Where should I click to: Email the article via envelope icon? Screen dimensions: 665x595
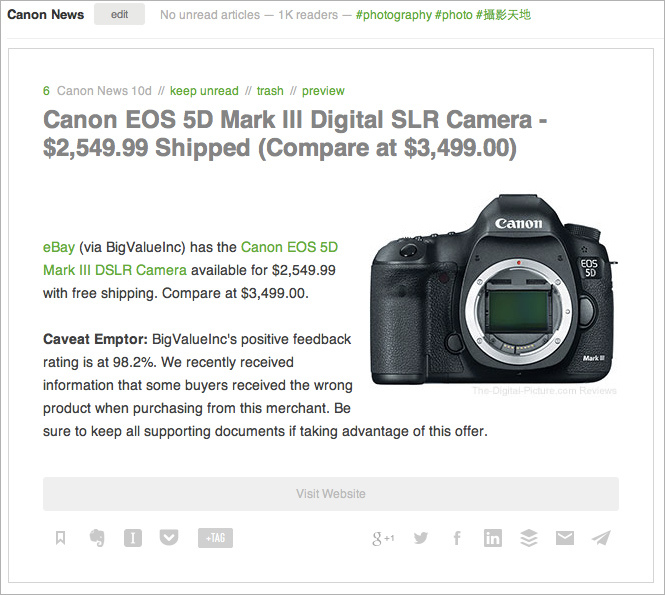click(x=565, y=538)
